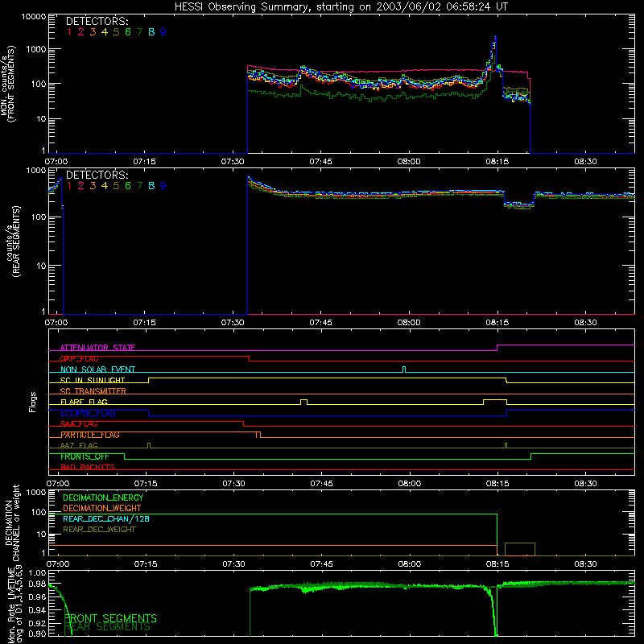Screen dimensions: 644x644
Task: Click 08:00 tick under rear segments plot
Action: pyautogui.click(x=409, y=323)
